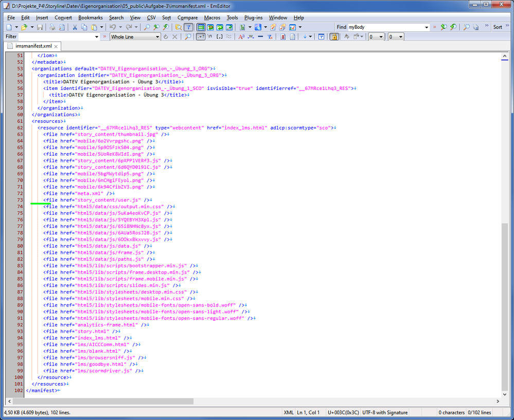Click Find Next icon beside Find box
The image size is (514, 420).
444,27
